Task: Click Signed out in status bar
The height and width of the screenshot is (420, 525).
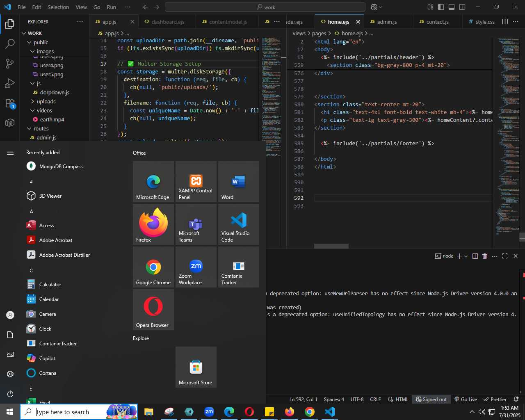Action: (x=431, y=399)
